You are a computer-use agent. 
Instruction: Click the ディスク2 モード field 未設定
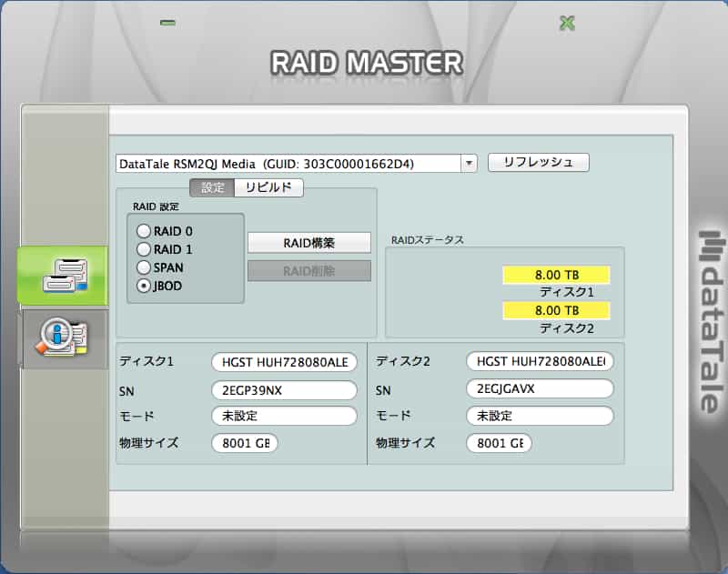coord(540,416)
